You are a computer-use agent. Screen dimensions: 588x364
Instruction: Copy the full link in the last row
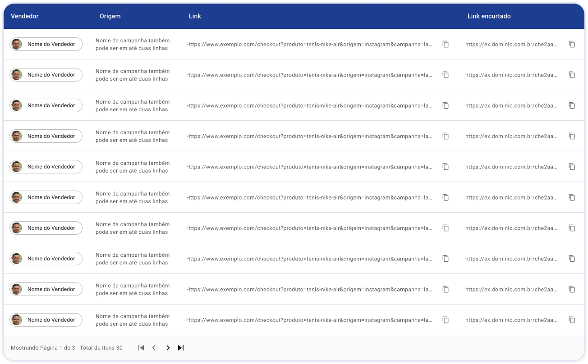pyautogui.click(x=446, y=320)
